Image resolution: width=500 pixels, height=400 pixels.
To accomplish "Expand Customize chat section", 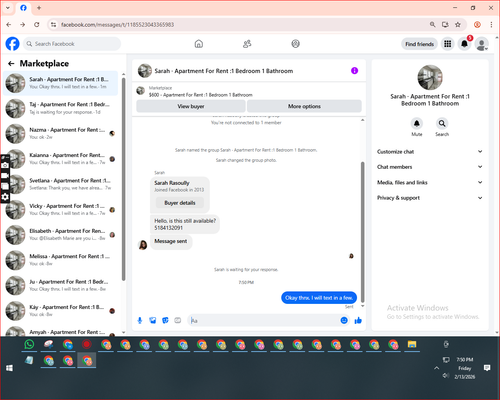I will (430, 152).
